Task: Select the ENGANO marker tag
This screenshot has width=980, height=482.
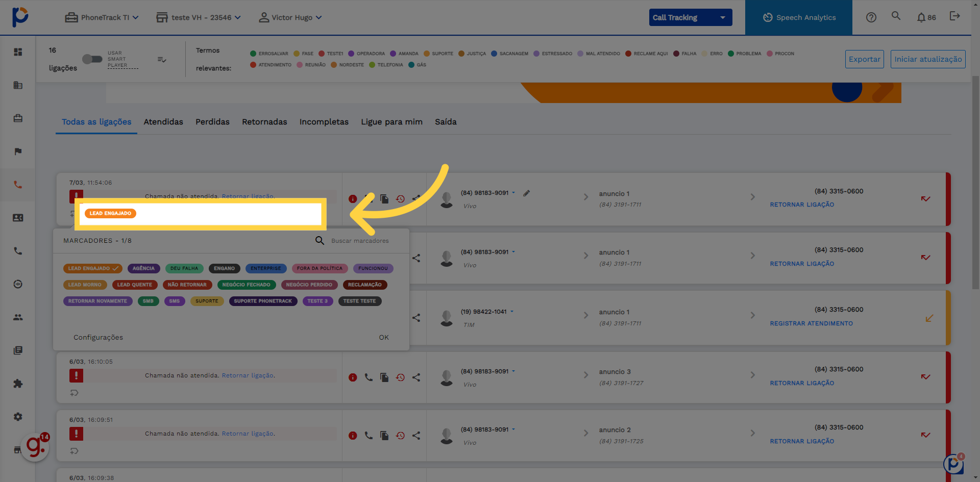Action: click(225, 268)
